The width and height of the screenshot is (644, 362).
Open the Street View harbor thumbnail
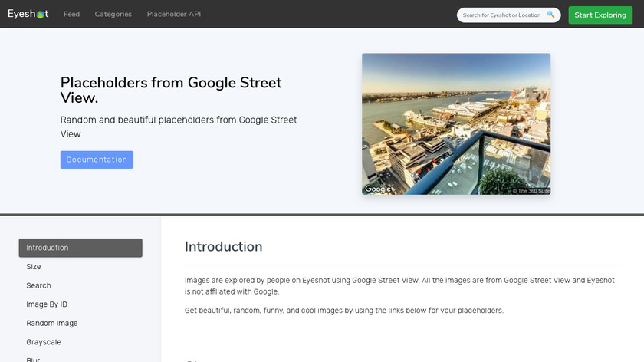tap(456, 123)
